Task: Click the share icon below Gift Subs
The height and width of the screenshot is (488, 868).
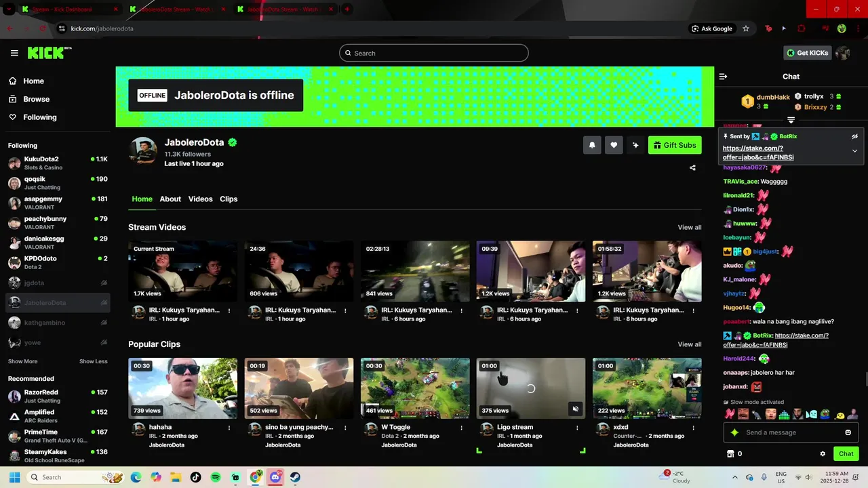Action: [692, 167]
